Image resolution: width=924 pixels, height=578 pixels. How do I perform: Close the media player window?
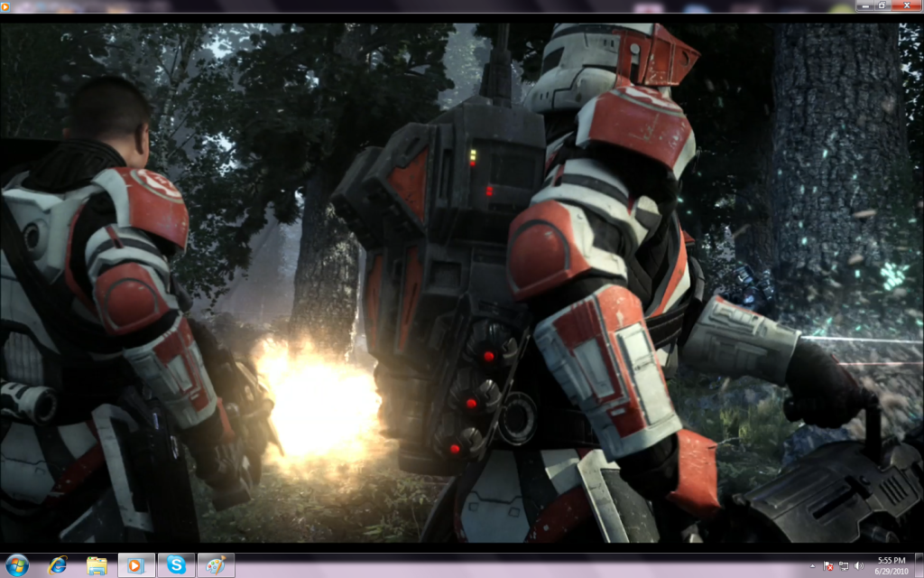tap(906, 5)
